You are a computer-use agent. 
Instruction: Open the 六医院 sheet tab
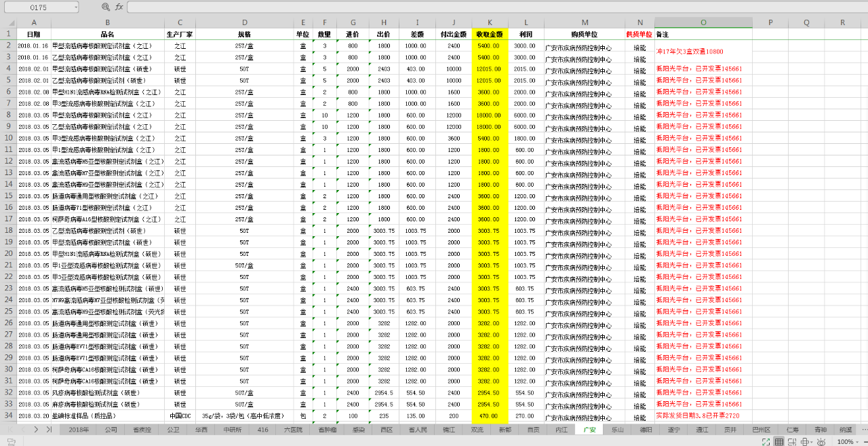[x=293, y=430]
